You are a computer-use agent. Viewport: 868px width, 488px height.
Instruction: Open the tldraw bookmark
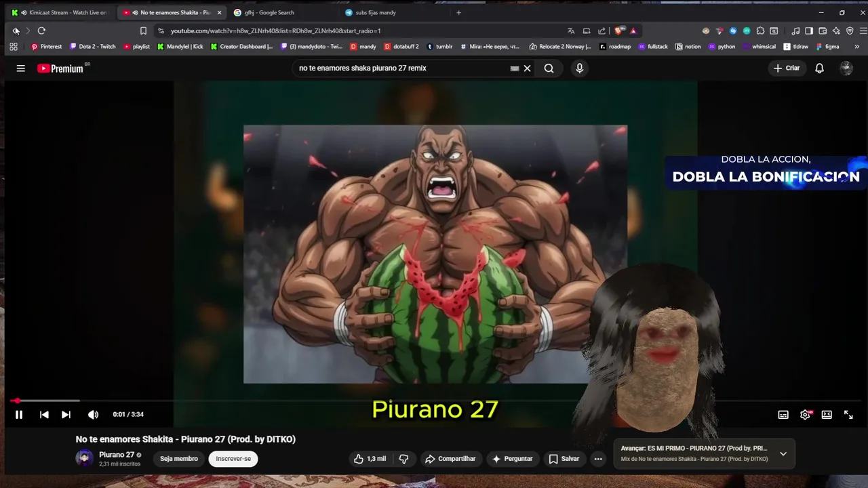pos(795,47)
